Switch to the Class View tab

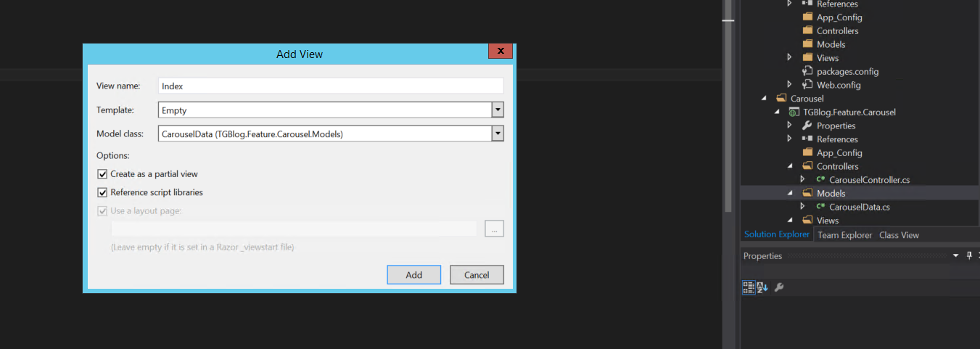pos(899,235)
